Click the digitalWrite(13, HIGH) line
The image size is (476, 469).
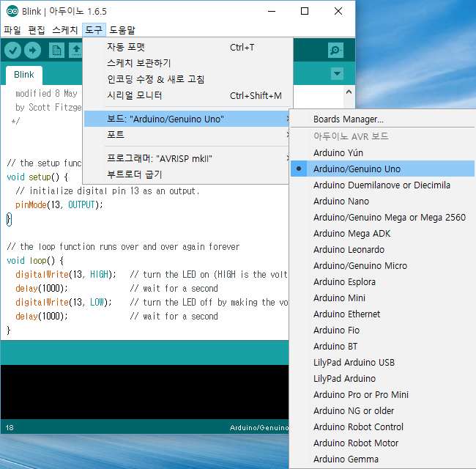coord(66,274)
